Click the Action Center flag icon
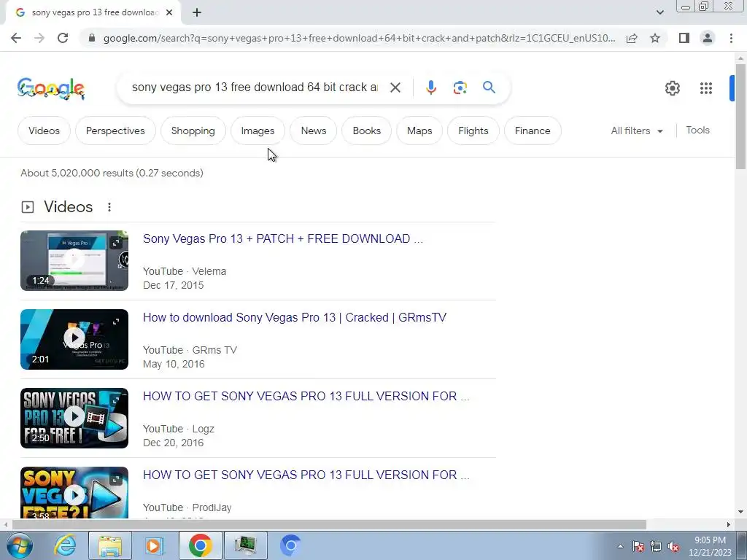 638,546
